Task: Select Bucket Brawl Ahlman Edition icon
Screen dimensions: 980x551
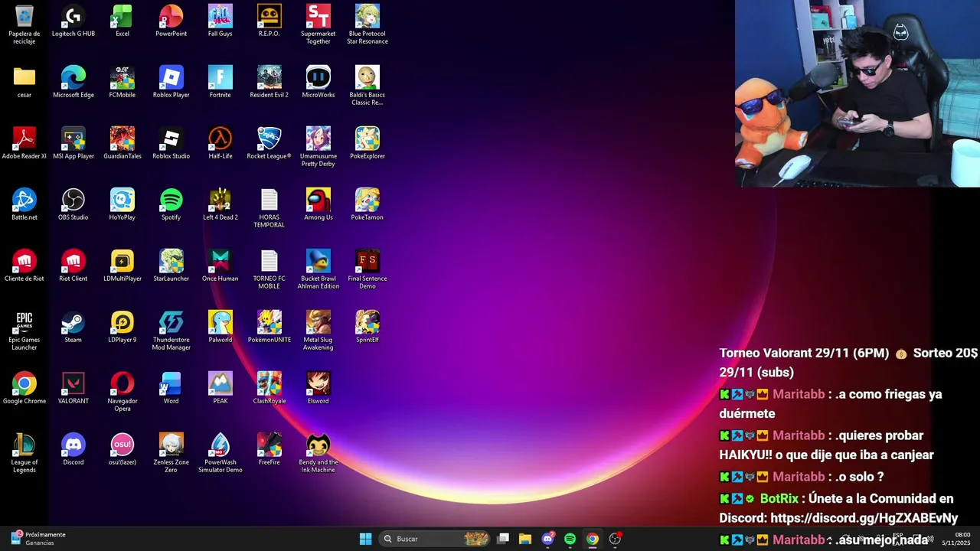Action: click(x=318, y=269)
